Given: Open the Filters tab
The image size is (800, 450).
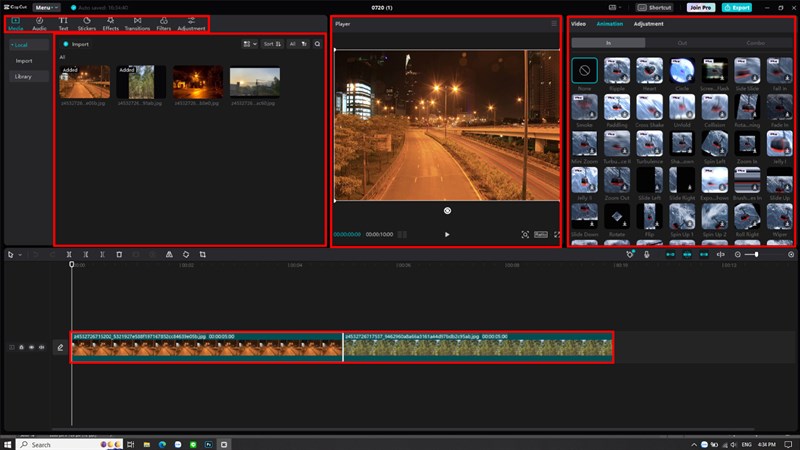Looking at the screenshot, I should 164,23.
